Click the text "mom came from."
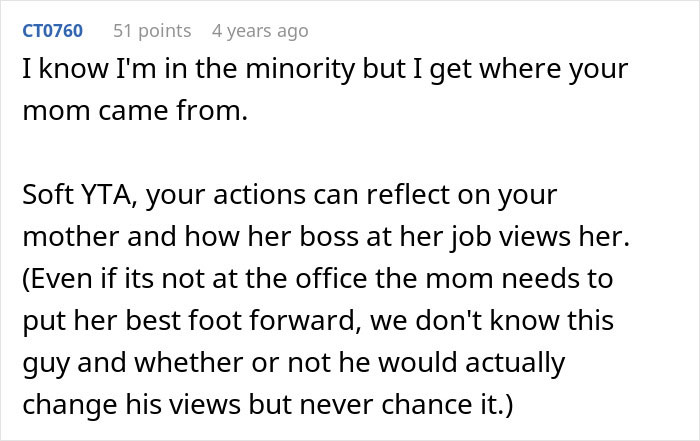This screenshot has height=441, width=700. click(x=133, y=111)
